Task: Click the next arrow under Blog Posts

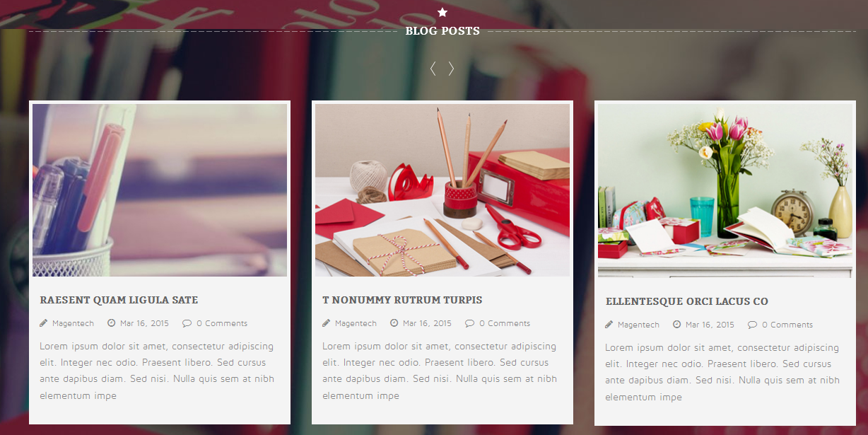Action: 451,69
